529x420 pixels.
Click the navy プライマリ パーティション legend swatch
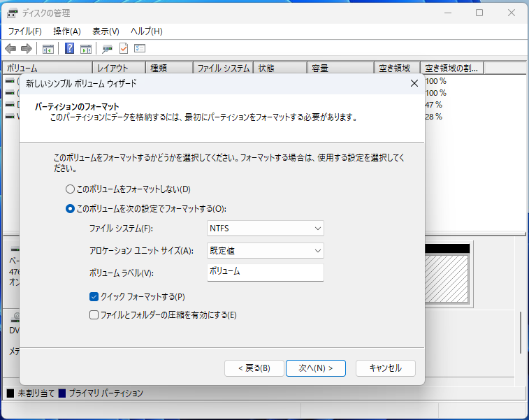click(62, 393)
